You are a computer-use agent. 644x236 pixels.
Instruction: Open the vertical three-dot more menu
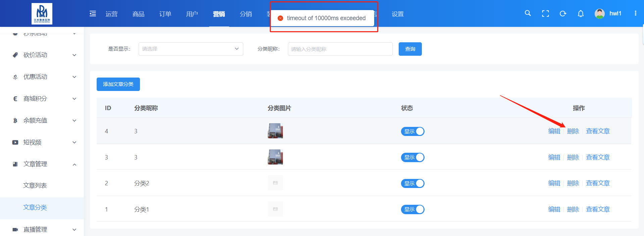[x=635, y=13]
